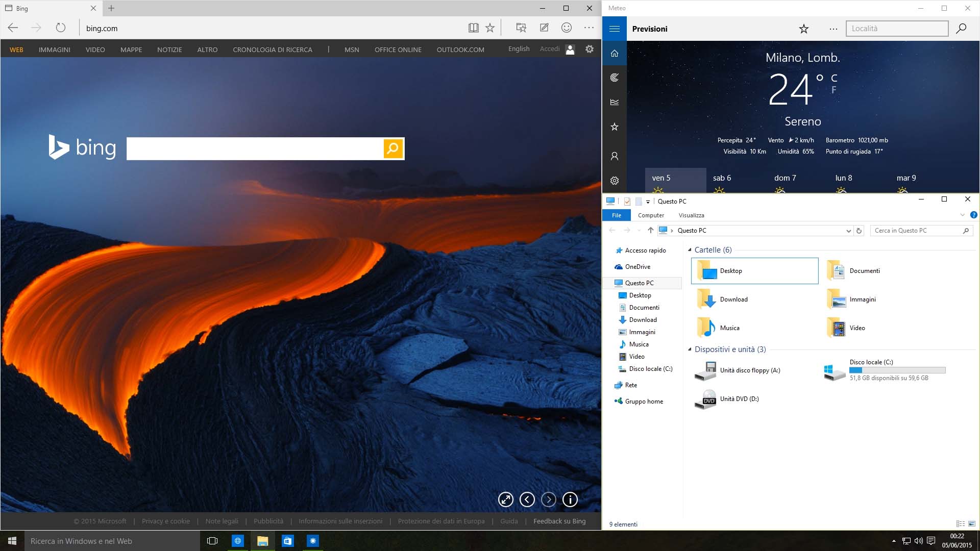The image size is (980, 551).
Task: Open Windows Store from taskbar
Action: click(x=287, y=541)
